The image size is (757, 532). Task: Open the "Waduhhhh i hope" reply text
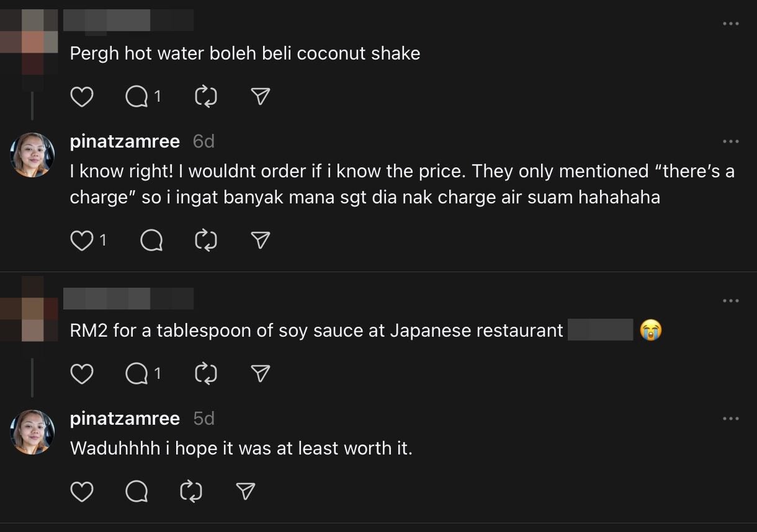[241, 448]
